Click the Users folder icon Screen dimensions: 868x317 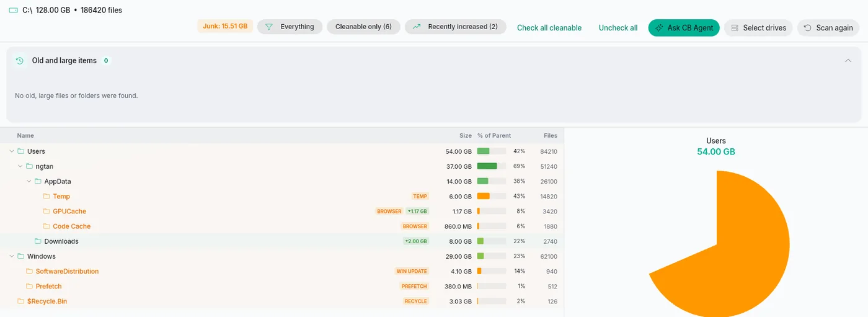(21, 151)
